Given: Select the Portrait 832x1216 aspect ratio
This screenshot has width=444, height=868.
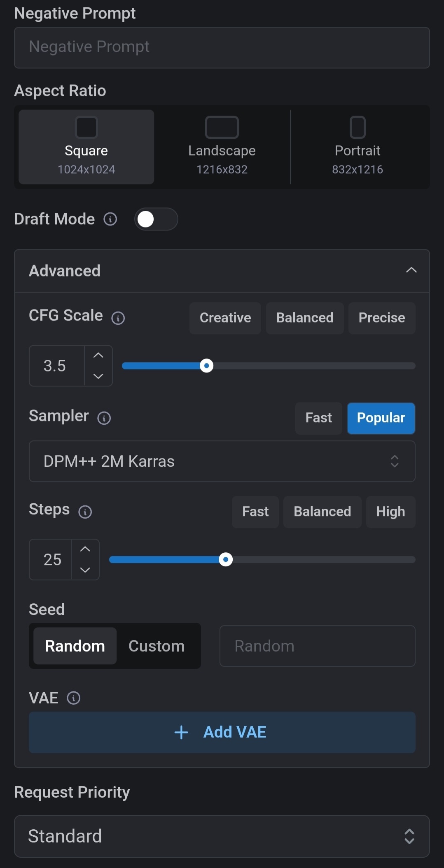Looking at the screenshot, I should tap(358, 147).
